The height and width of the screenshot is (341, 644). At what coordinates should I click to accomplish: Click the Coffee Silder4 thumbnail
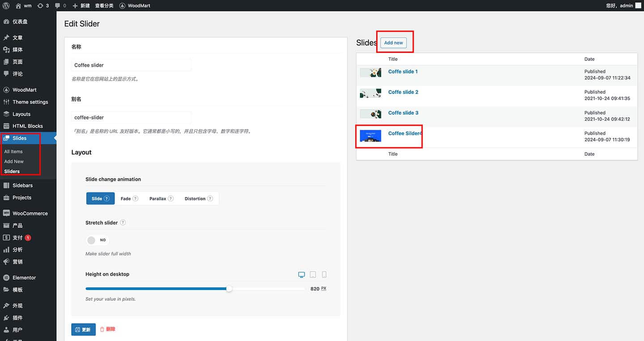(x=371, y=136)
